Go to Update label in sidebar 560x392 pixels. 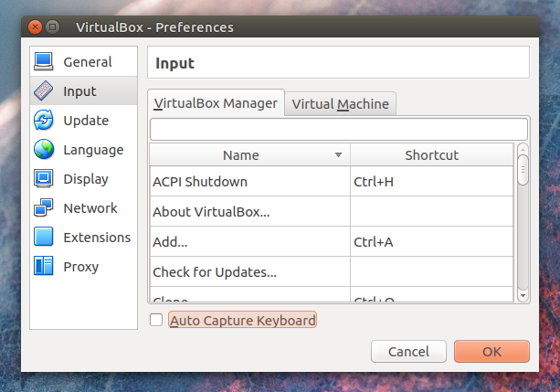click(x=86, y=121)
